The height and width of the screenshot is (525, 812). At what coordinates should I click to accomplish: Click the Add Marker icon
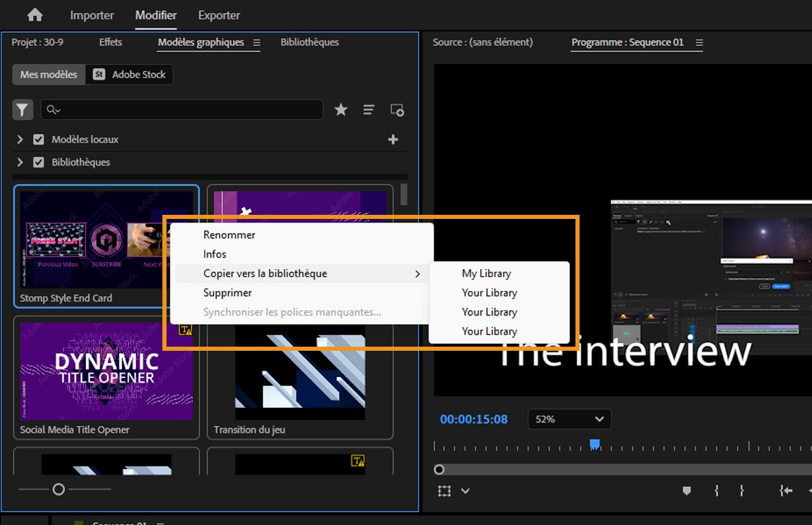[686, 490]
